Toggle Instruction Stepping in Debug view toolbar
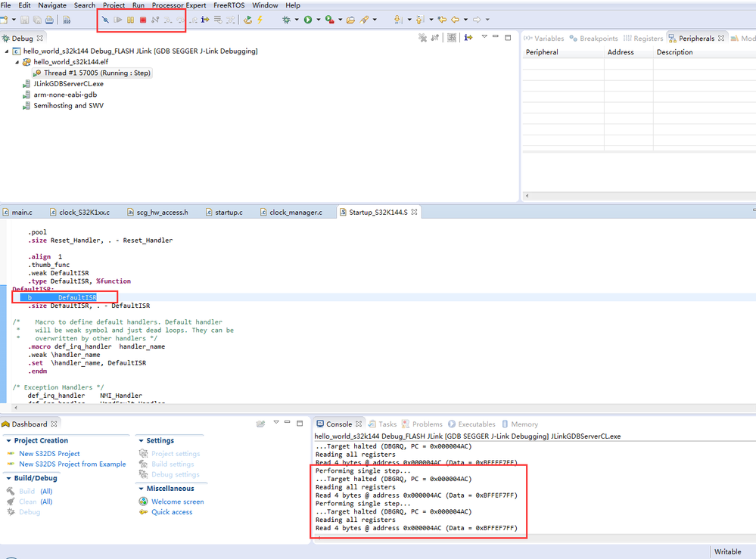 pos(468,38)
